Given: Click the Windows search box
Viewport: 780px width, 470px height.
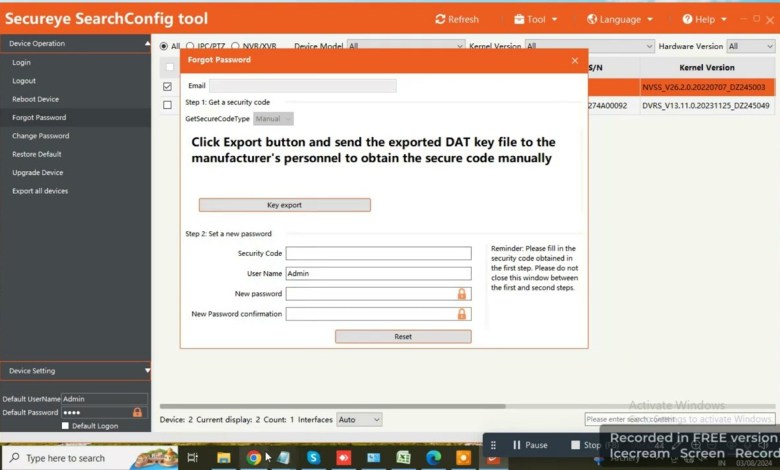Looking at the screenshot, I should (x=90, y=458).
